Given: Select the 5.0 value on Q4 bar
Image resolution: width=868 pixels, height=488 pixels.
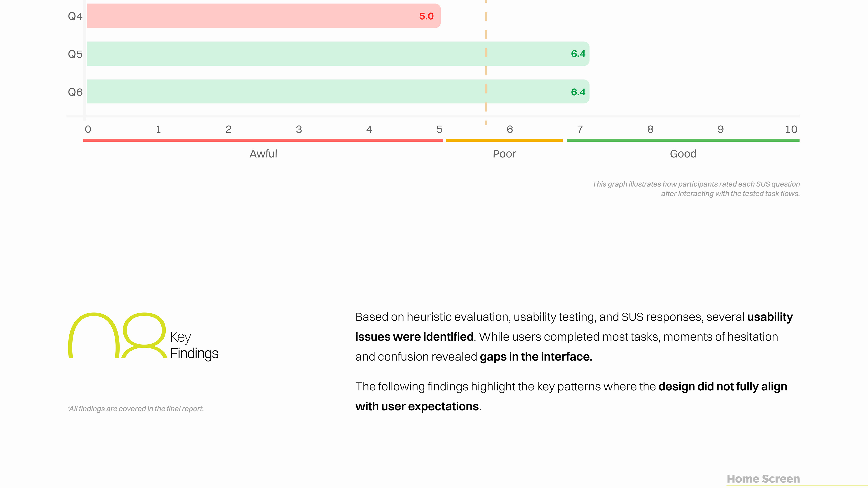Looking at the screenshot, I should pyautogui.click(x=426, y=16).
